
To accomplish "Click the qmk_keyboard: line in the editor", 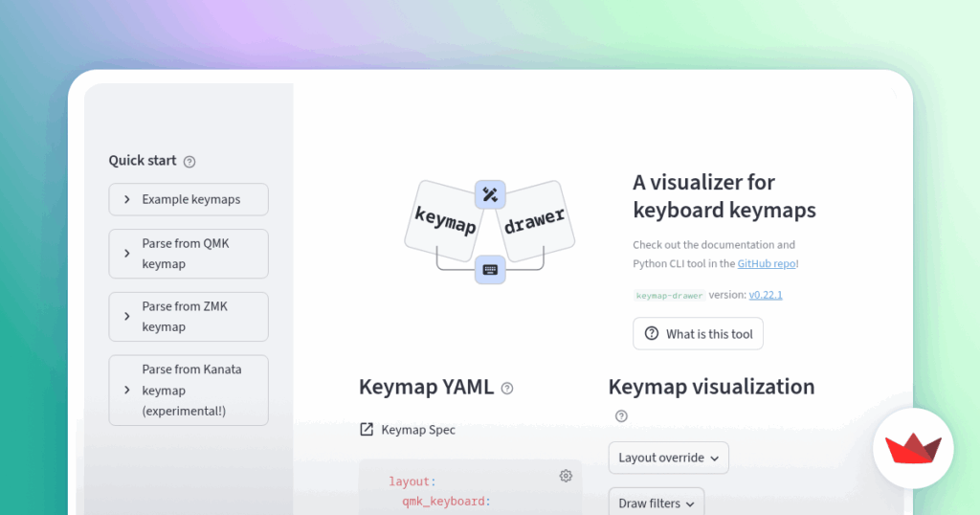I will coord(446,502).
